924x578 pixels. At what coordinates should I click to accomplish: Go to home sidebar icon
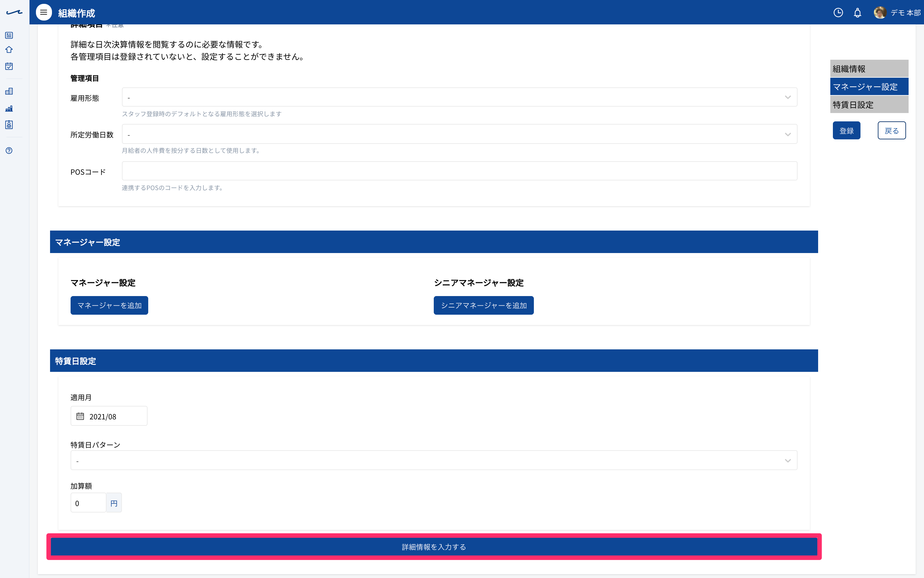[9, 50]
